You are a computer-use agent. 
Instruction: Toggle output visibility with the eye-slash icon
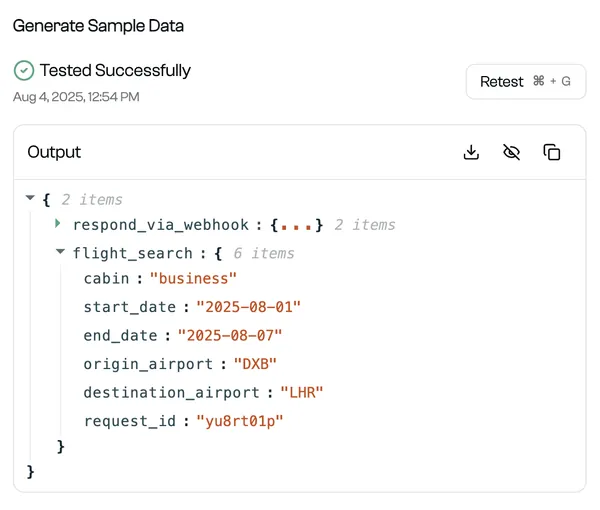[511, 152]
